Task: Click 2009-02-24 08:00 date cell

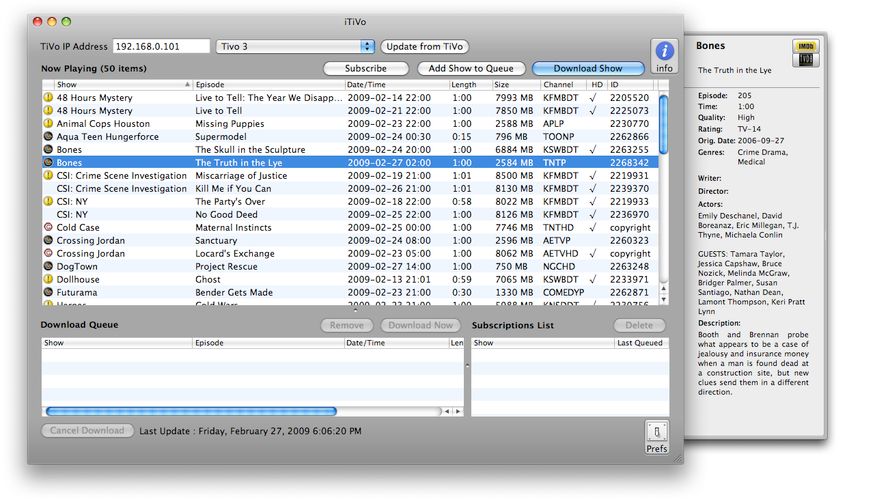Action: pyautogui.click(x=389, y=240)
